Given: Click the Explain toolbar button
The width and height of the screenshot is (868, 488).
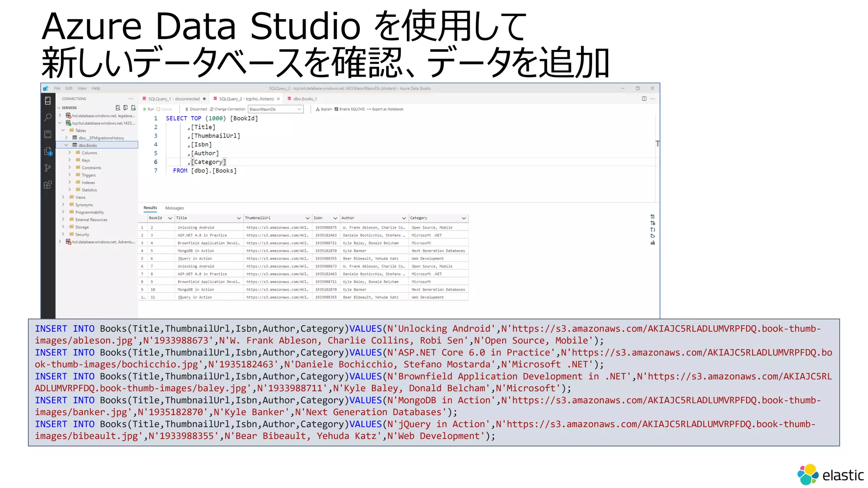Looking at the screenshot, I should (x=324, y=109).
